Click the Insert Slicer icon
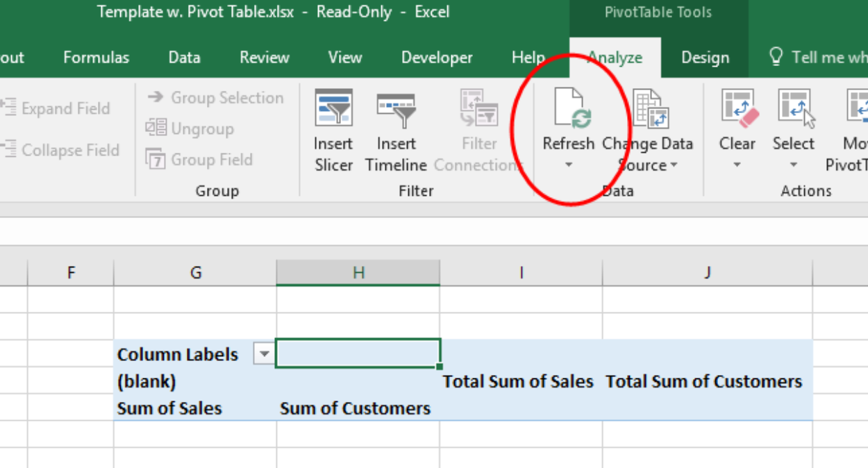The width and height of the screenshot is (868, 468). [x=333, y=108]
